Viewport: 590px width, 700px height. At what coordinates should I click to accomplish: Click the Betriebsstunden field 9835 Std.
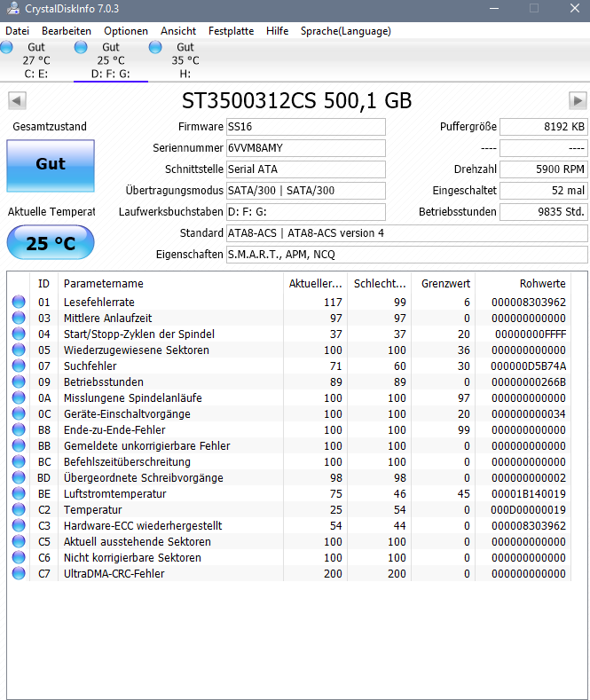point(544,212)
